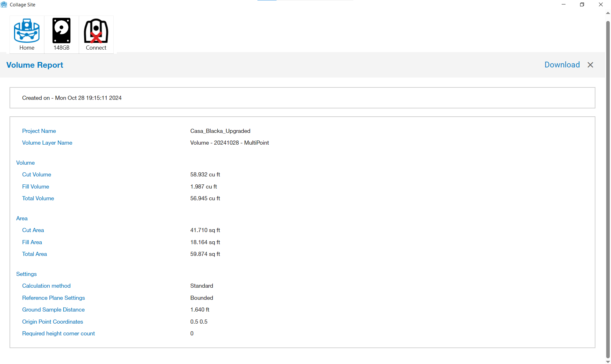Click the Created on date text
This screenshot has height=364, width=611.
tap(72, 98)
